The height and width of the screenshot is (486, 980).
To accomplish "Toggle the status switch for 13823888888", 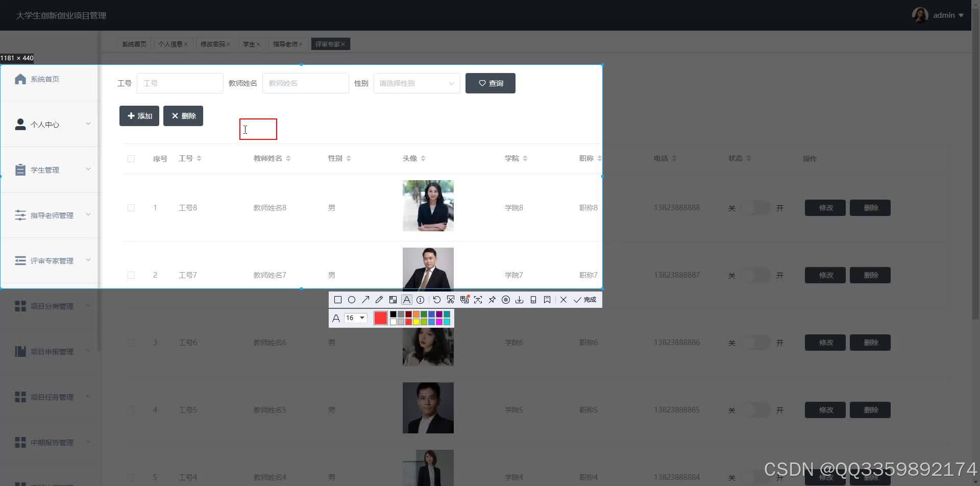I will tap(755, 208).
